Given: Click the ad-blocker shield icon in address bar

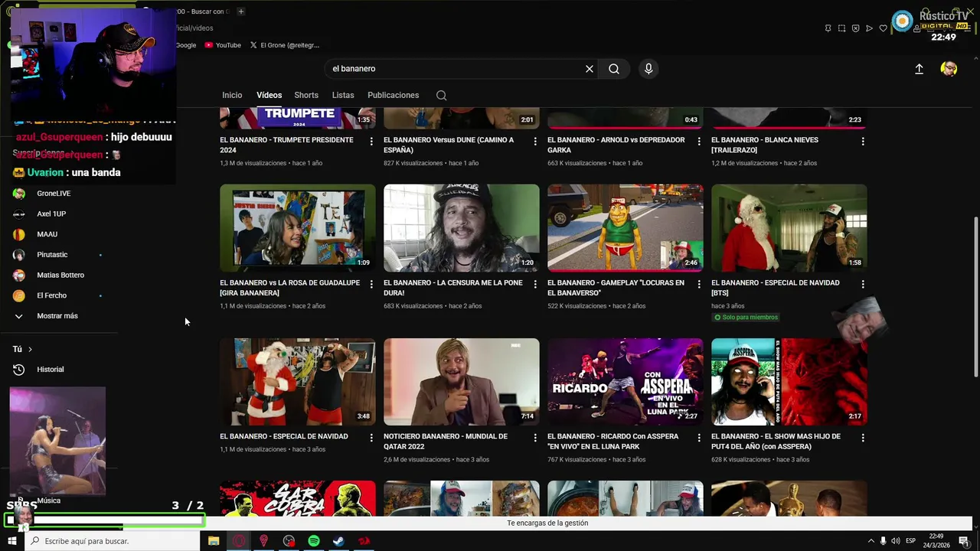Looking at the screenshot, I should (855, 28).
